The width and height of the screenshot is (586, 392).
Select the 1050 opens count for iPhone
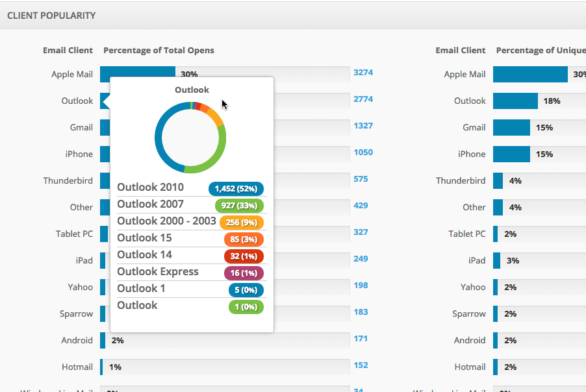(363, 153)
